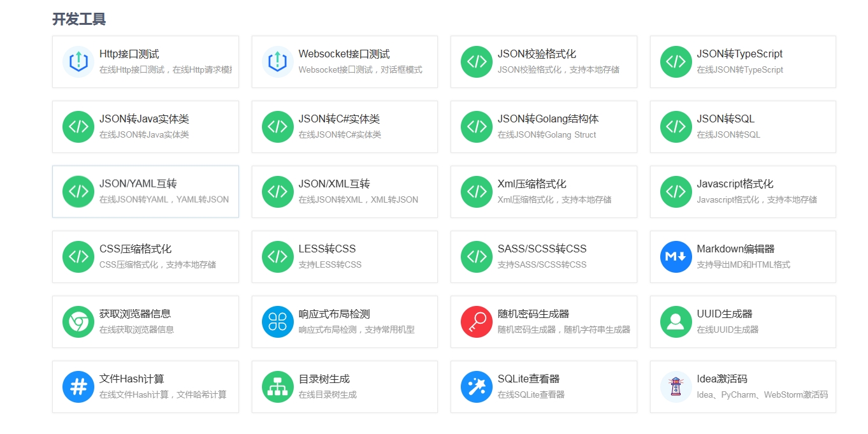Click description 支持SASS/SCSS转CSS
This screenshot has height=434, width=868.
(542, 264)
